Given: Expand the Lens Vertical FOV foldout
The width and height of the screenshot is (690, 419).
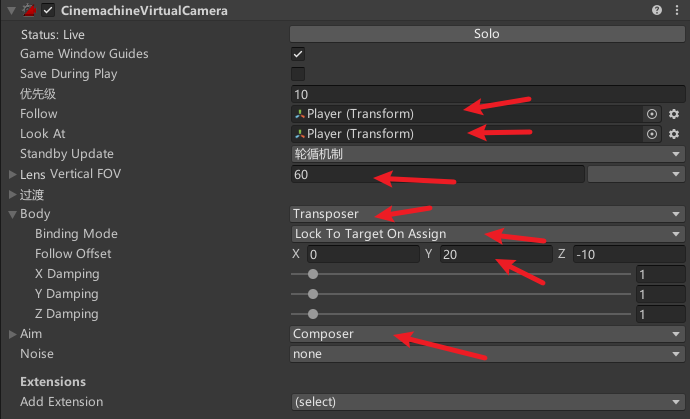Looking at the screenshot, I should point(13,174).
